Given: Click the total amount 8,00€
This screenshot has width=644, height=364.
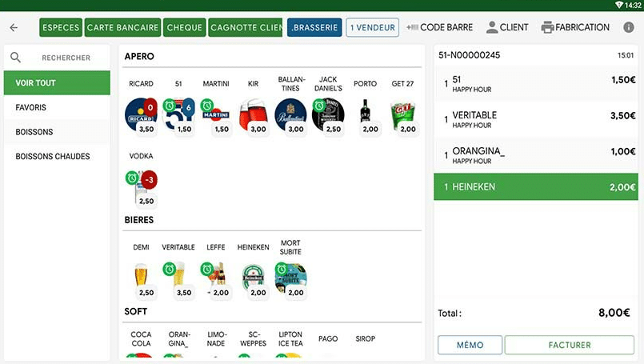Looking at the screenshot, I should 614,313.
